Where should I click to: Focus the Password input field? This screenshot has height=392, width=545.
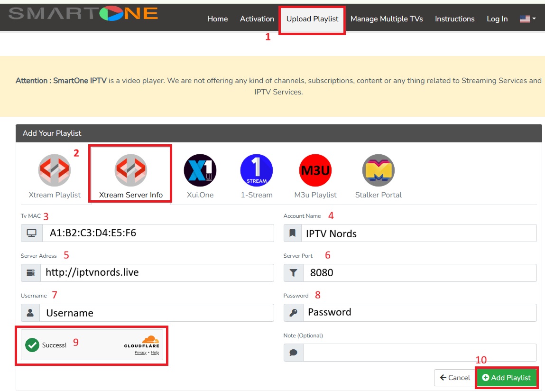pos(420,313)
